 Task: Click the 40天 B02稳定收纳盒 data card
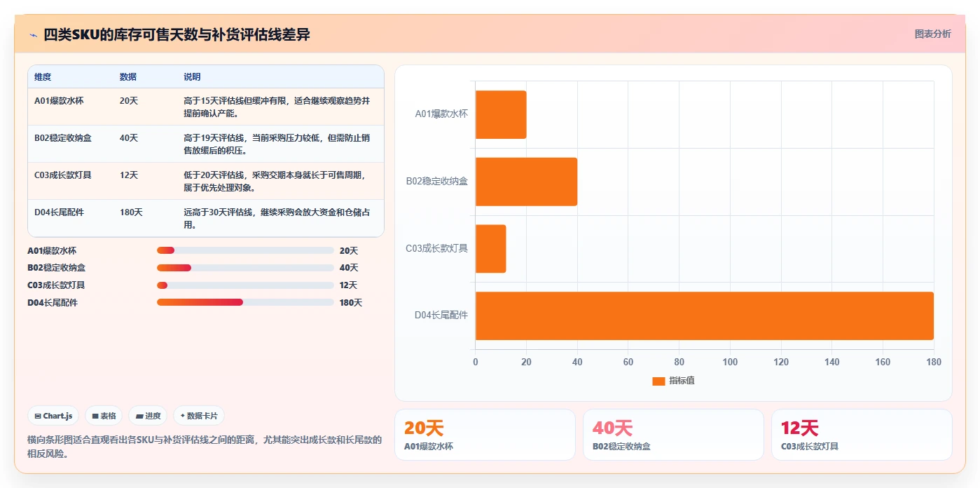point(673,435)
